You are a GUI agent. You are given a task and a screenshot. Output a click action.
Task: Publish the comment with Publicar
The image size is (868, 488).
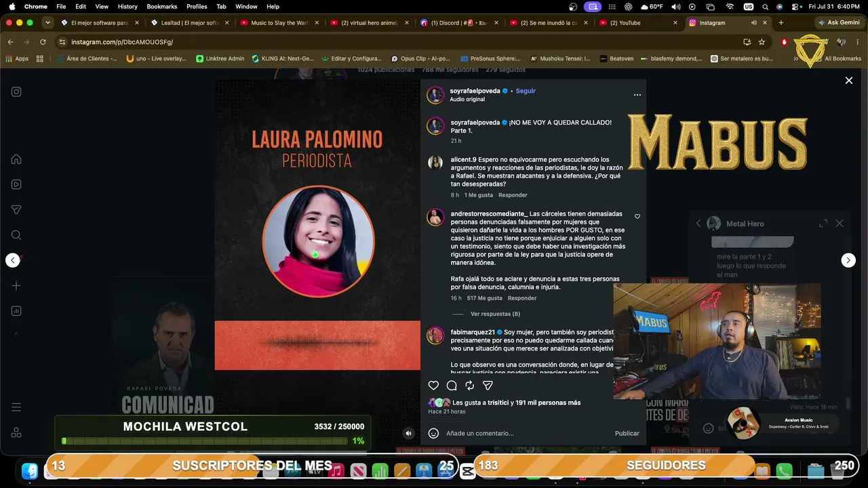[x=627, y=434]
